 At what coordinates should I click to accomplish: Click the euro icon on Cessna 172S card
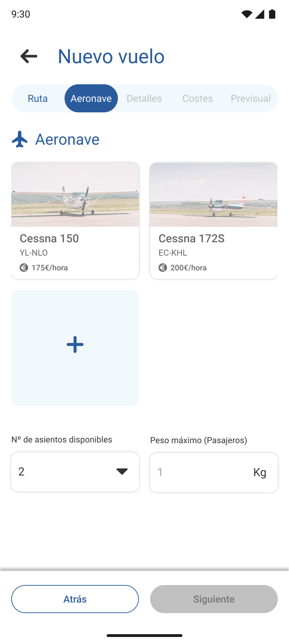point(163,268)
